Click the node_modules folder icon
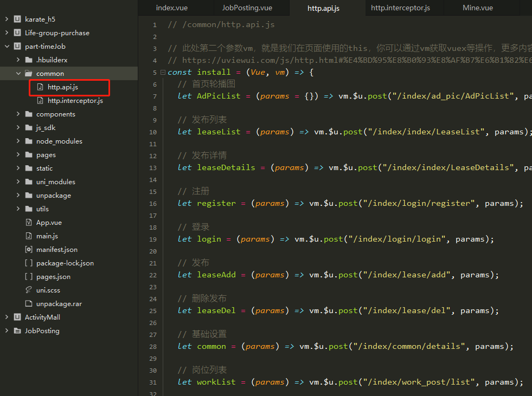This screenshot has width=532, height=396. [29, 141]
